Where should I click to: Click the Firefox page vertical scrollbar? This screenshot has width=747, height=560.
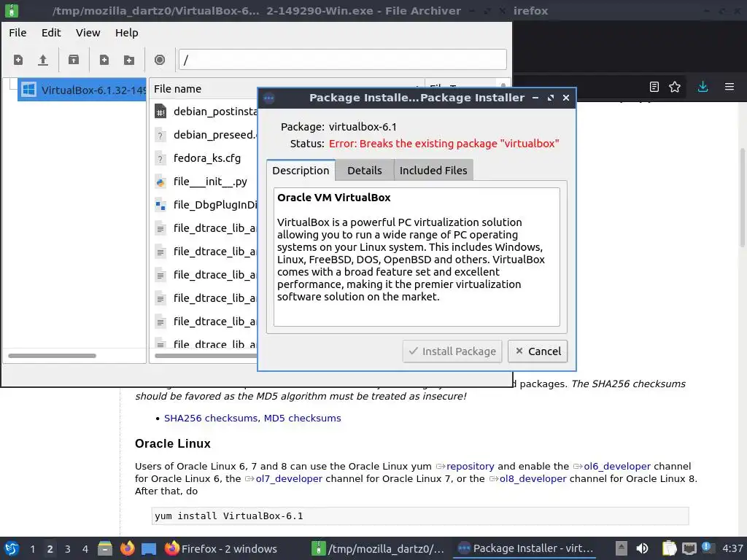742,198
